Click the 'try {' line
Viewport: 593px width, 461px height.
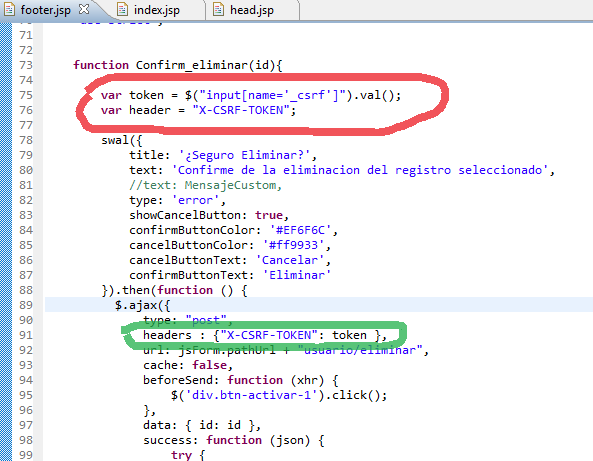(188, 455)
